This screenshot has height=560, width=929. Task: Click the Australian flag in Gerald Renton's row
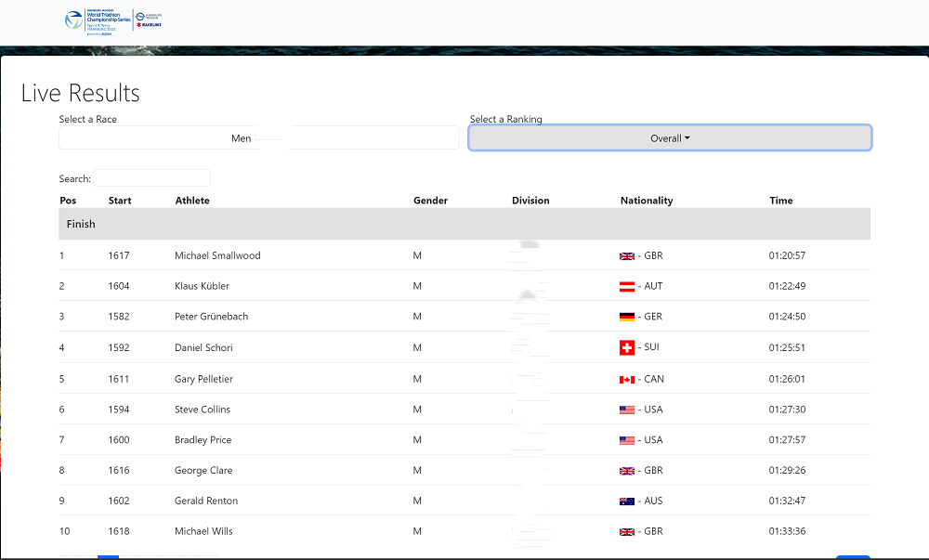pos(627,501)
